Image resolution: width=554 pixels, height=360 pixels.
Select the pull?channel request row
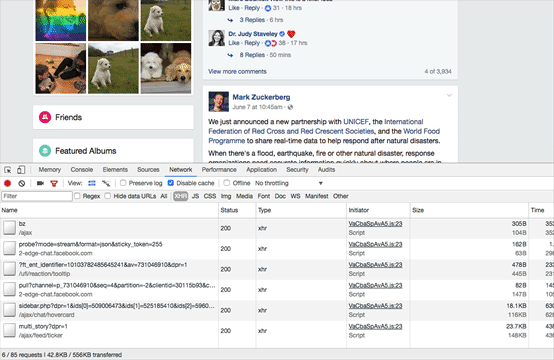point(277,290)
